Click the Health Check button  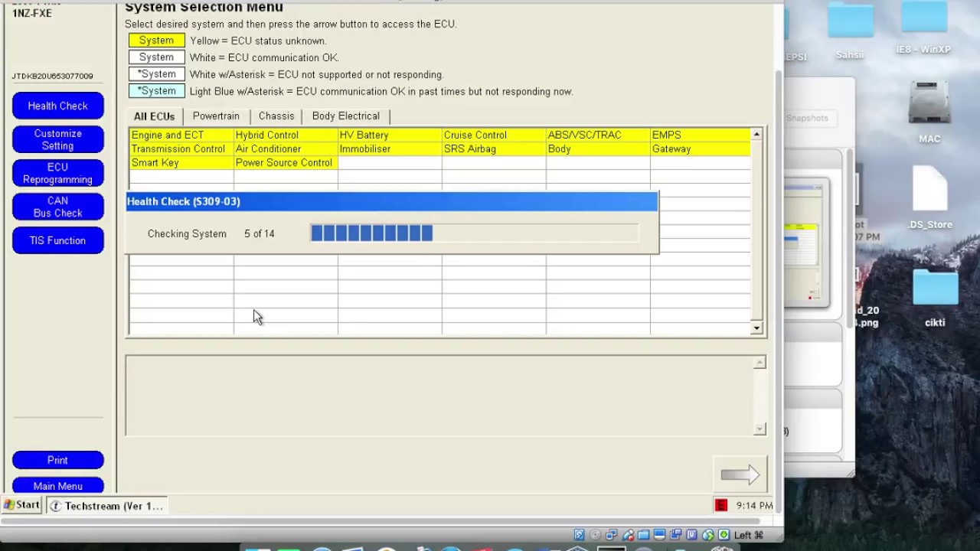58,106
